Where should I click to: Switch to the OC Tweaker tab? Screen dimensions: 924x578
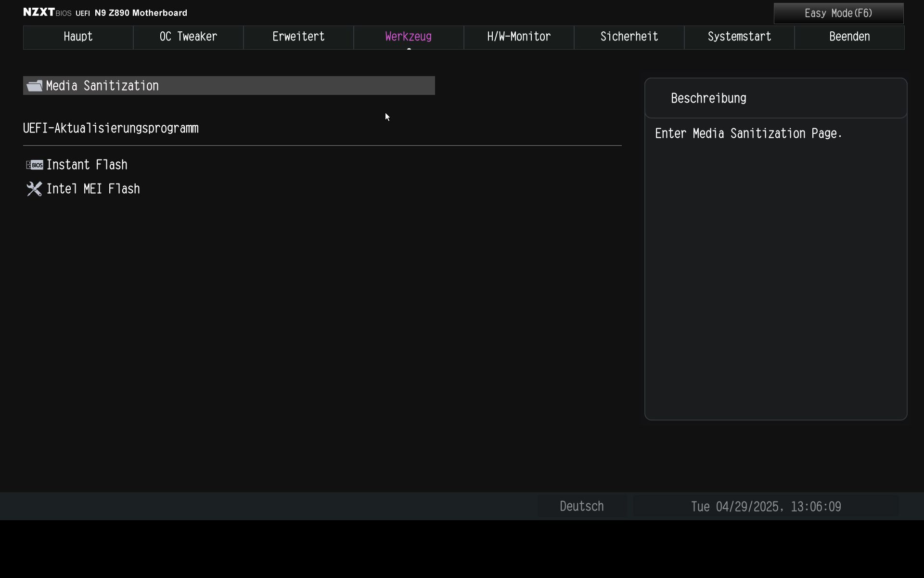(x=188, y=37)
